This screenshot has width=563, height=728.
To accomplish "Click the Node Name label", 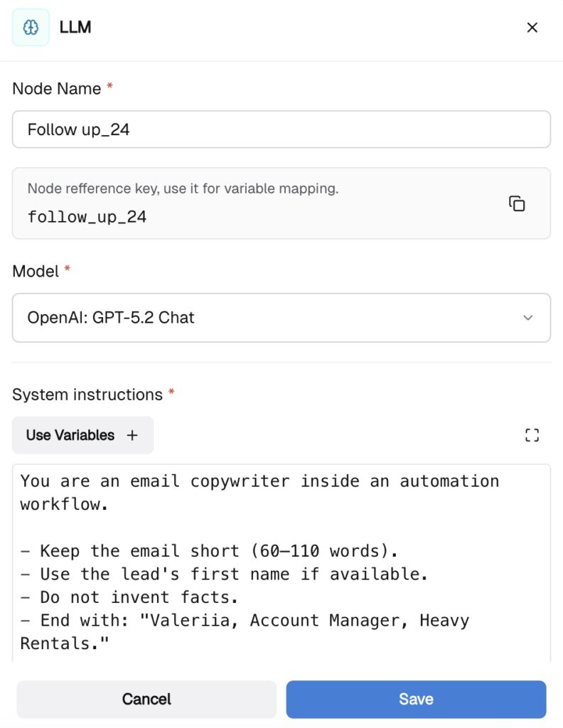I will [57, 89].
